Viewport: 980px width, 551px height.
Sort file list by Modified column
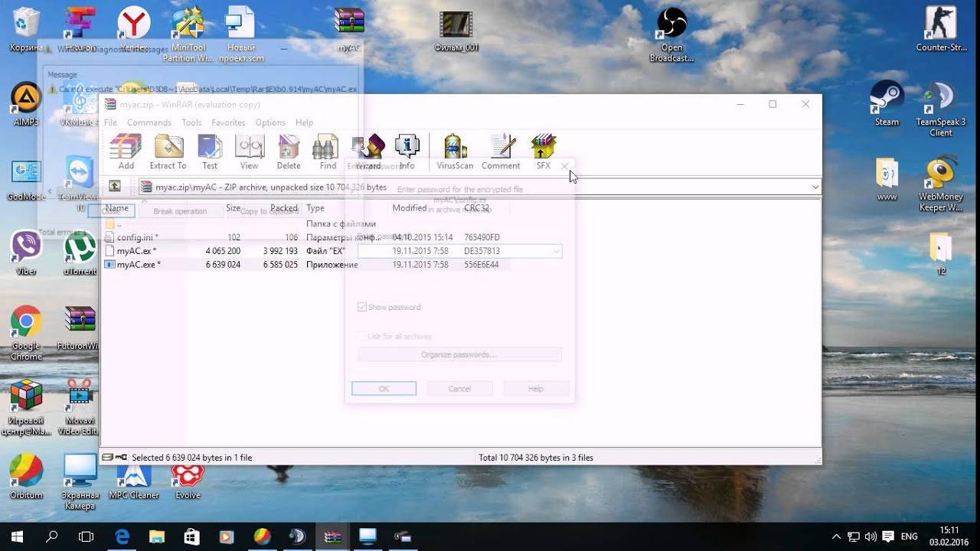[410, 208]
